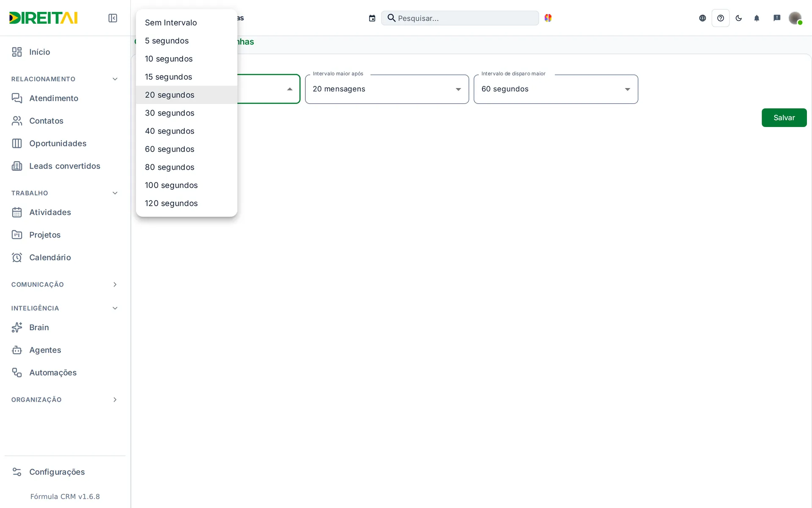The height and width of the screenshot is (508, 812).
Task: Open the feedback message icon
Action: coord(777,18)
